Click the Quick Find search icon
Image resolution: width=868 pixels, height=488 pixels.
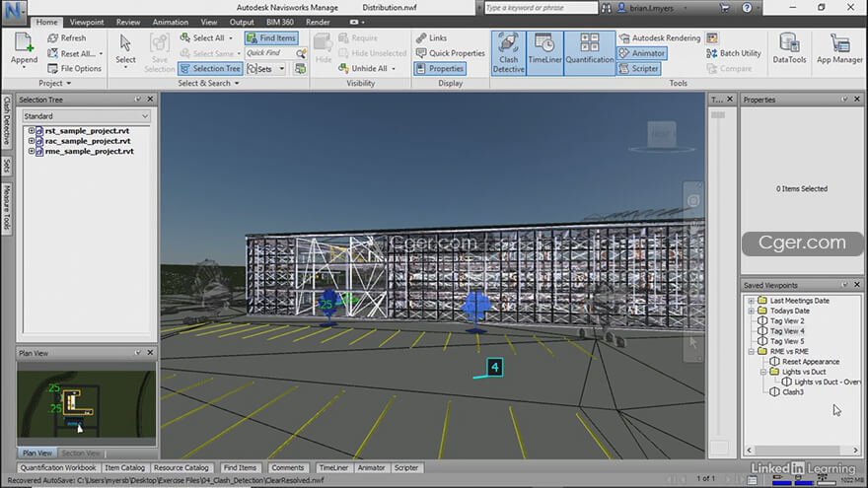301,53
